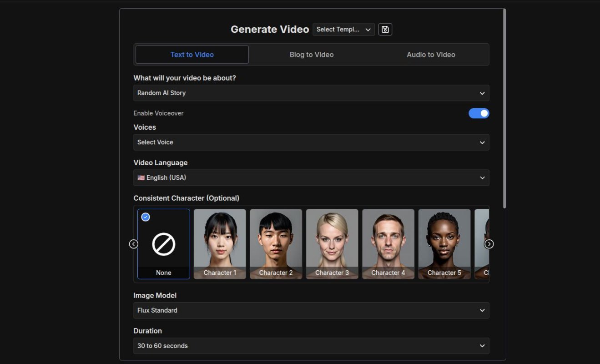
Task: Click the save template icon
Action: pyautogui.click(x=385, y=29)
